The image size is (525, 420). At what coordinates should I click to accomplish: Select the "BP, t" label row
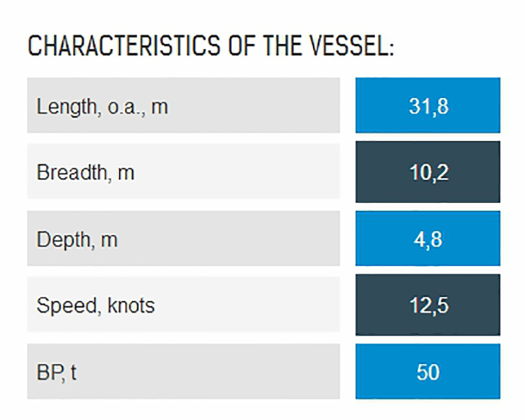(183, 372)
